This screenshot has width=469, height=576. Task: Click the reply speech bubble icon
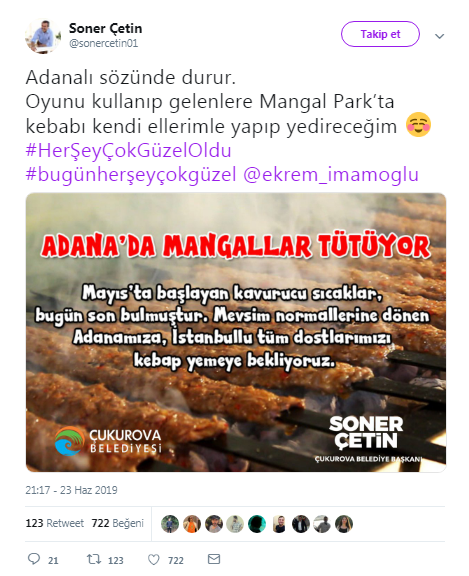[34, 559]
